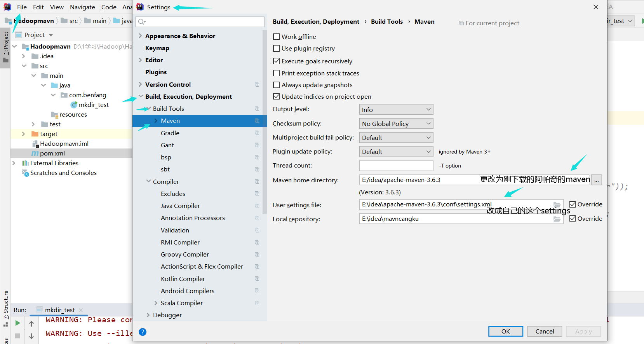Toggle Override for User settings file

click(573, 204)
